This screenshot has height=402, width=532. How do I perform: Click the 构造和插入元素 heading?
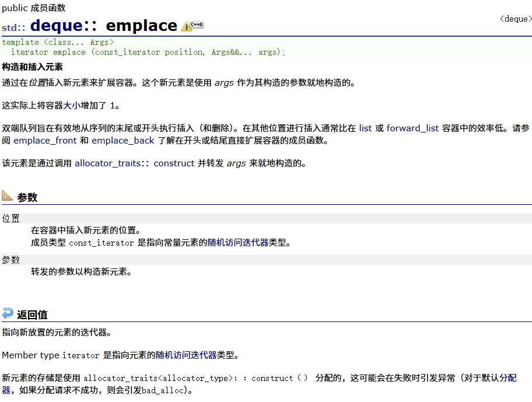click(32, 67)
